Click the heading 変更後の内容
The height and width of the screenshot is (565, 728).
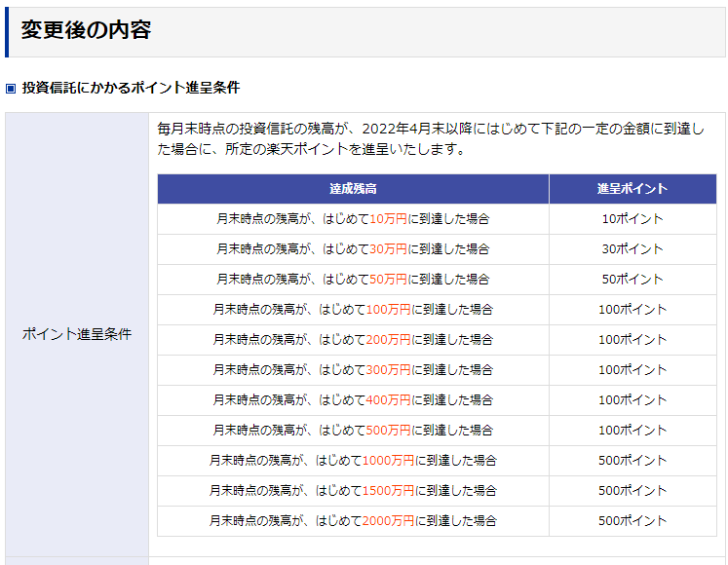coord(86,30)
